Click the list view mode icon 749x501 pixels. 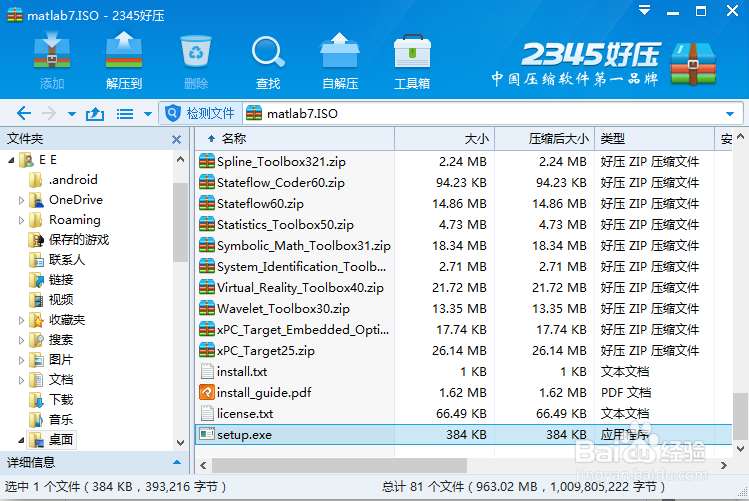pyautogui.click(x=125, y=114)
